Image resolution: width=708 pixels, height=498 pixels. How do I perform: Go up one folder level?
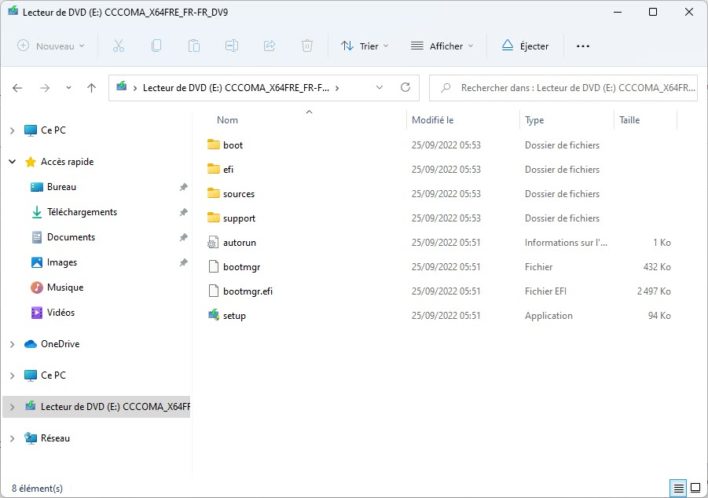pyautogui.click(x=91, y=88)
